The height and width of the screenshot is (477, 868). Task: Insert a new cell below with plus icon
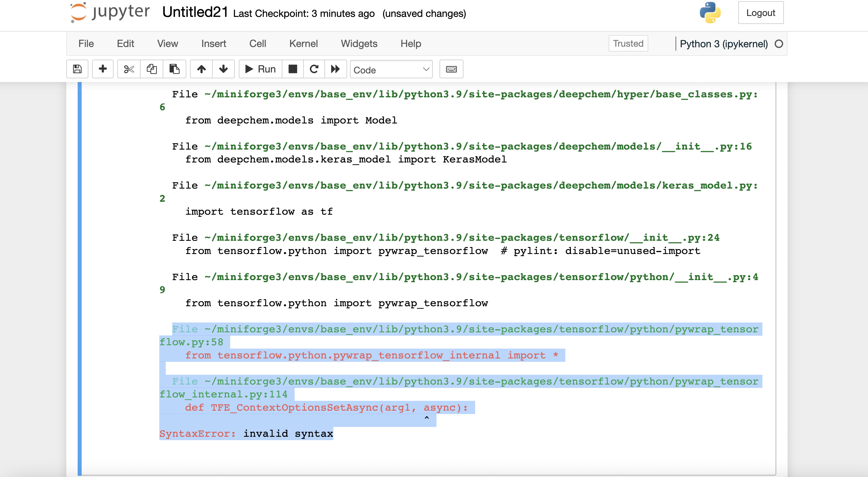(103, 69)
